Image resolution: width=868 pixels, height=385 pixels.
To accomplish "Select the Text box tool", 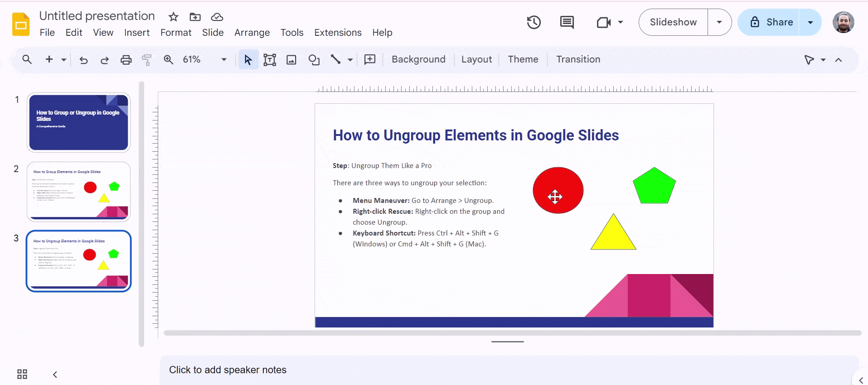I will coord(270,60).
